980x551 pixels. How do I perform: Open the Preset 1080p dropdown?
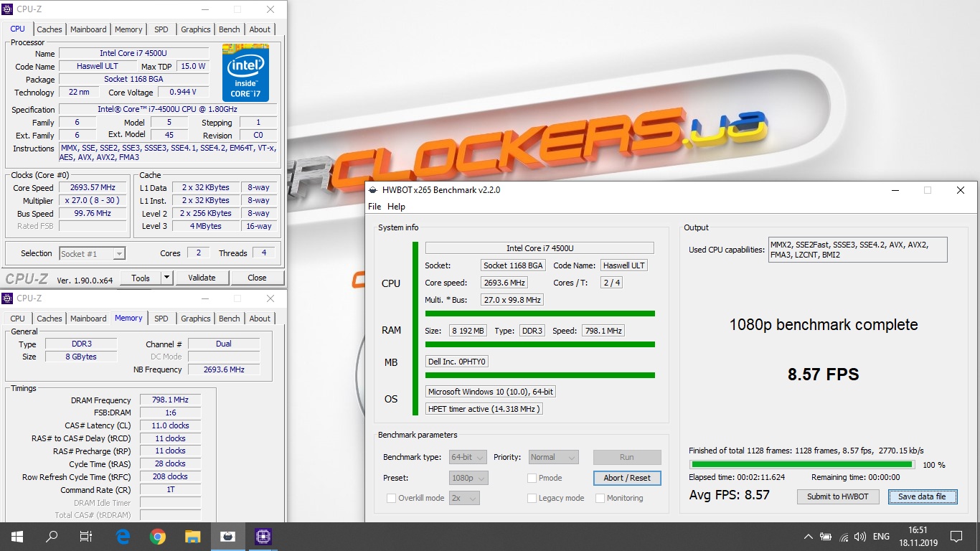[468, 478]
